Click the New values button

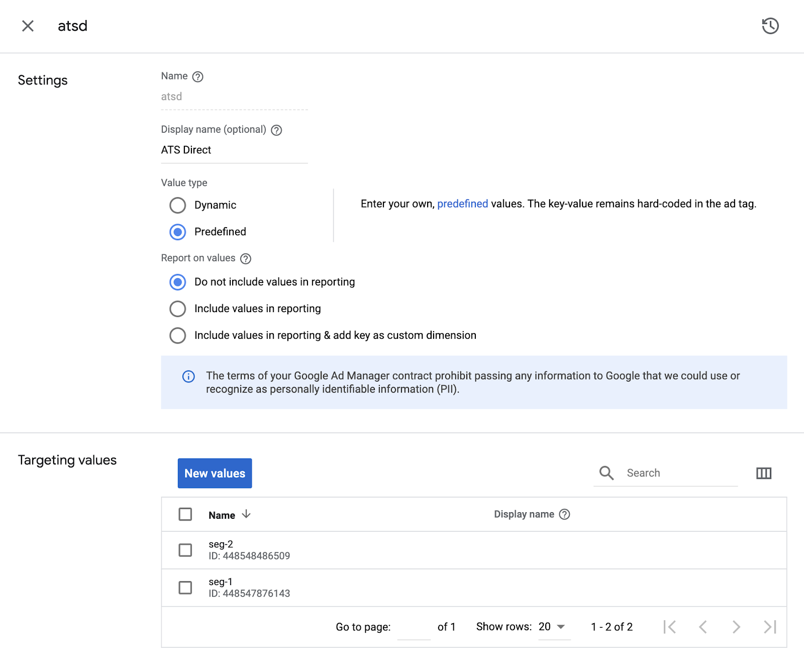[x=215, y=473]
